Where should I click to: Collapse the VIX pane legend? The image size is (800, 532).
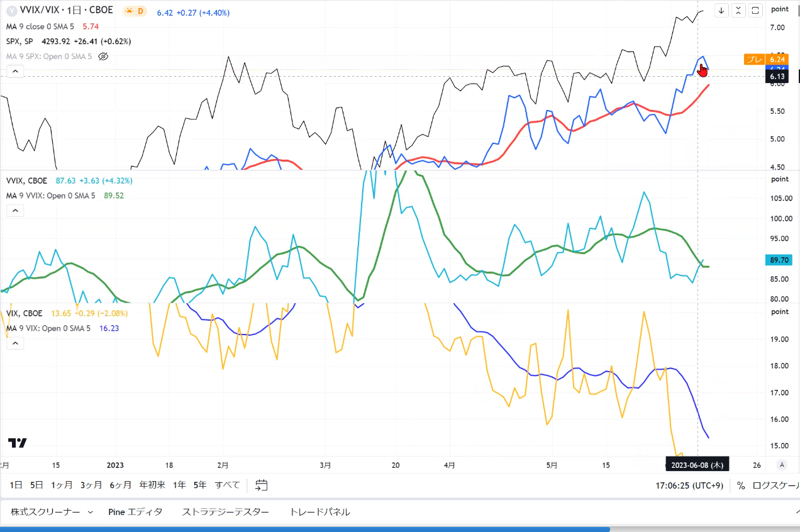(x=15, y=343)
